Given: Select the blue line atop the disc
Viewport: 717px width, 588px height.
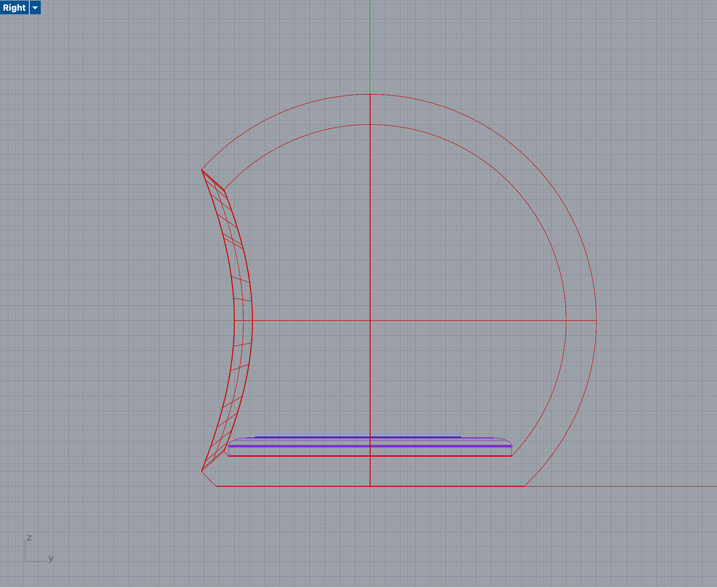Looking at the screenshot, I should click(x=317, y=437).
